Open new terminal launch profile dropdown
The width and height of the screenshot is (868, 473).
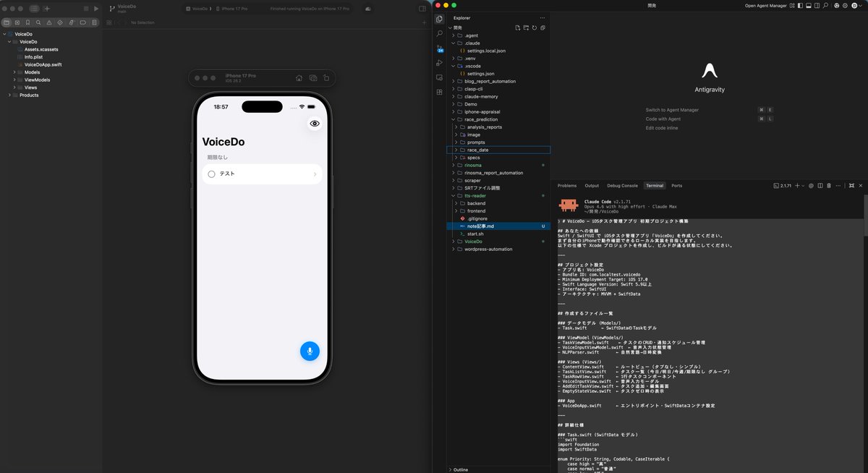pyautogui.click(x=803, y=186)
